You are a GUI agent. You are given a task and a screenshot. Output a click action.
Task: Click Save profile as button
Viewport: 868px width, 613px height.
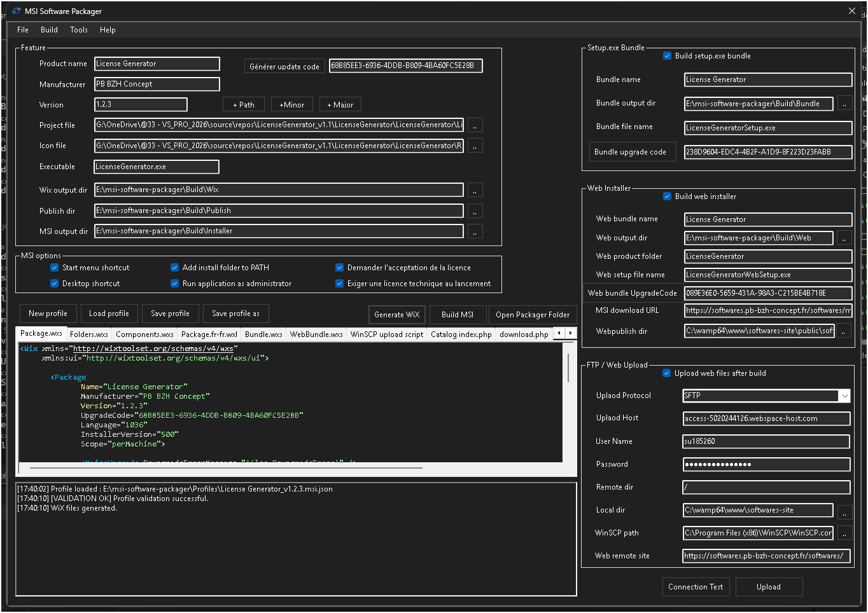[235, 313]
